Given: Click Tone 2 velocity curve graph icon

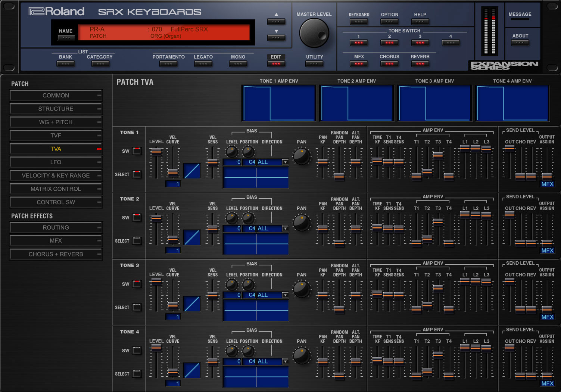Looking at the screenshot, I should pyautogui.click(x=192, y=237).
